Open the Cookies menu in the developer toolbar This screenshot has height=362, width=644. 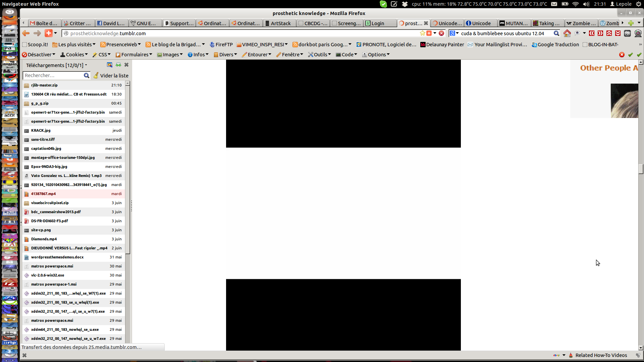point(74,55)
